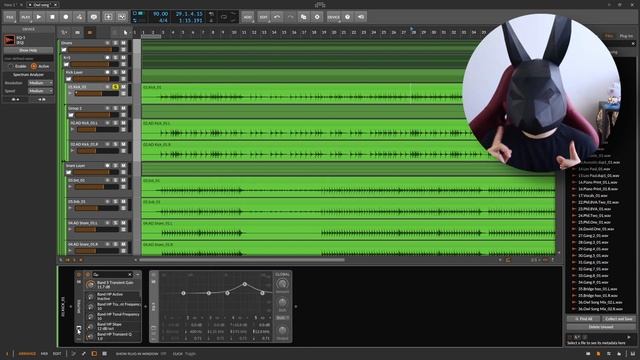This screenshot has width=640, height=360.
Task: Open the Resolution Medium dropdown
Action: point(40,83)
